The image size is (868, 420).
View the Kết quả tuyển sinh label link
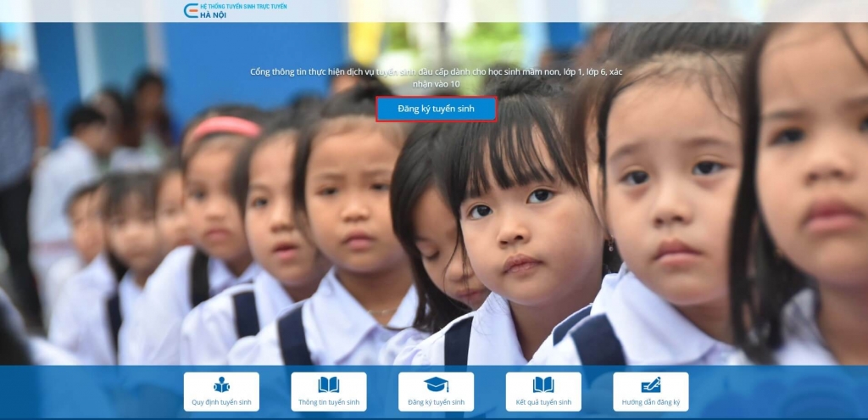click(543, 402)
